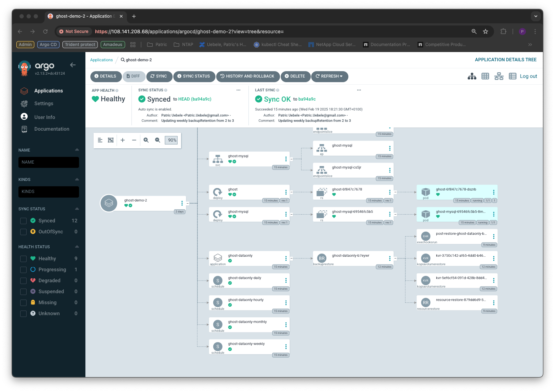Check the Degraded filter checkbox
Viewport: 555px width, 392px height.
tap(23, 281)
